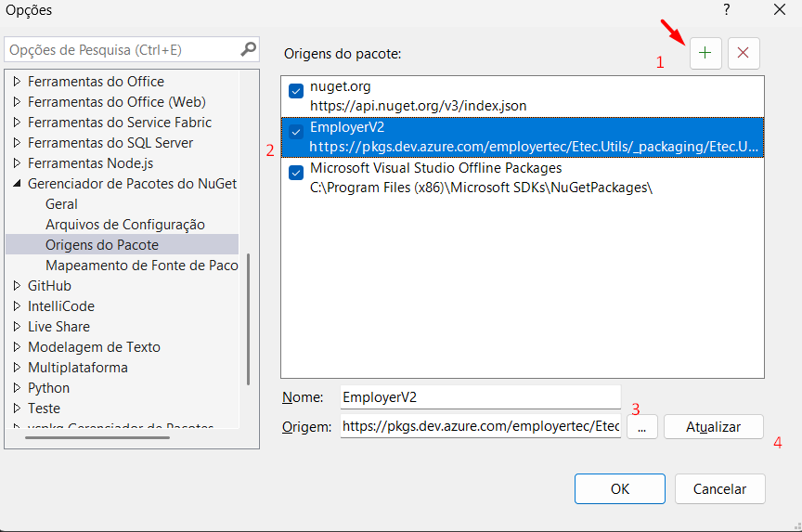Expand Modelagem de Texto node

17,347
